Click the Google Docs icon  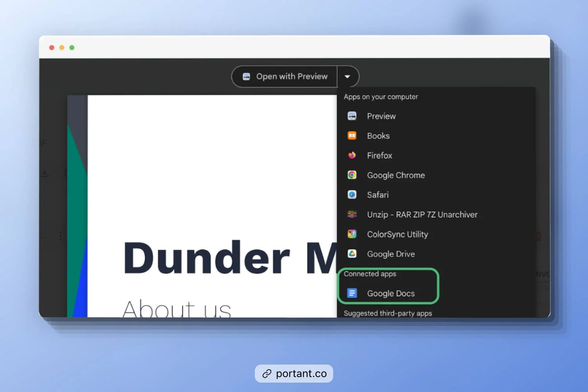point(352,293)
